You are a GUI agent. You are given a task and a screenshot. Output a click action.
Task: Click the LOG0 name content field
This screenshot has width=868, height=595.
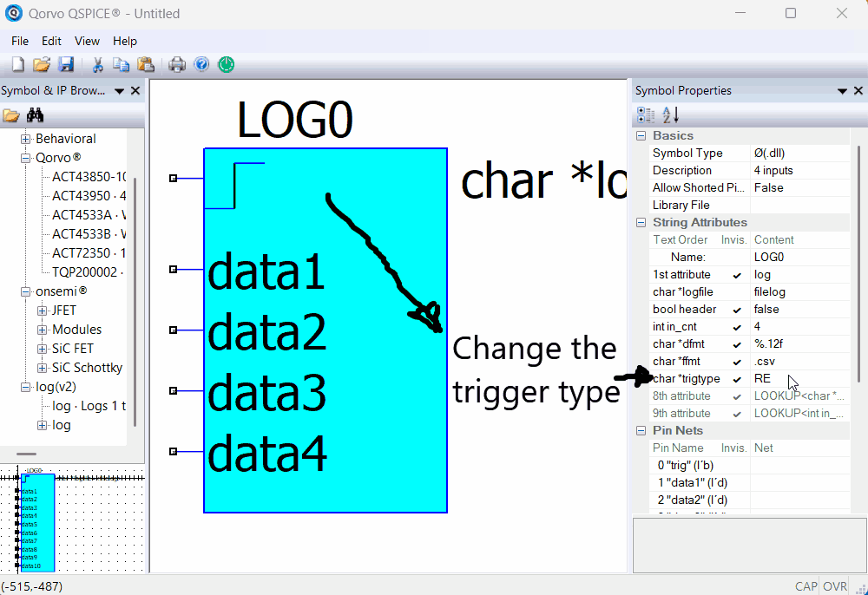click(799, 257)
